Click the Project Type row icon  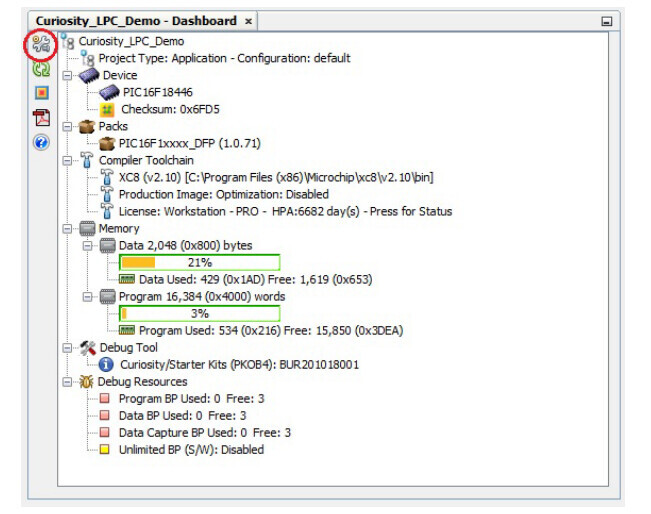coord(88,58)
